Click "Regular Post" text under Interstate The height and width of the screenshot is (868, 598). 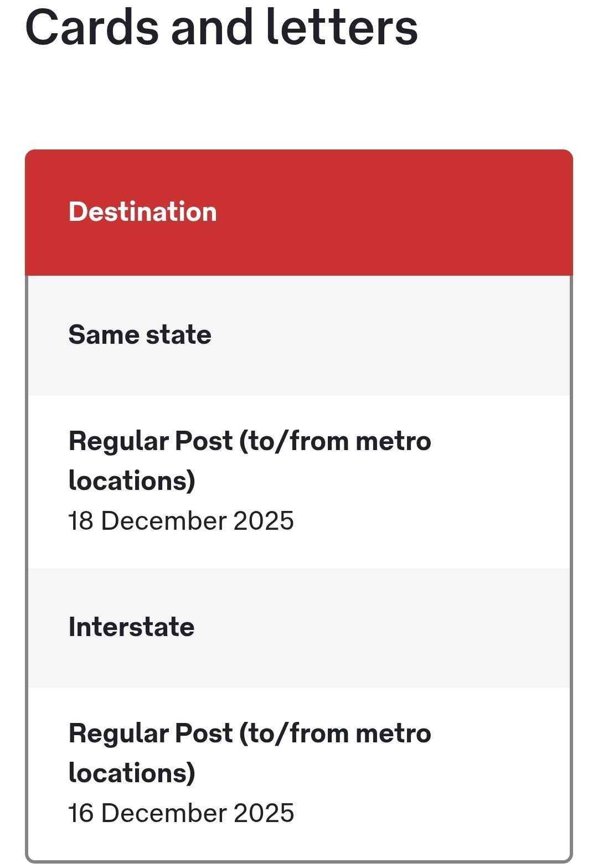pyautogui.click(x=151, y=734)
